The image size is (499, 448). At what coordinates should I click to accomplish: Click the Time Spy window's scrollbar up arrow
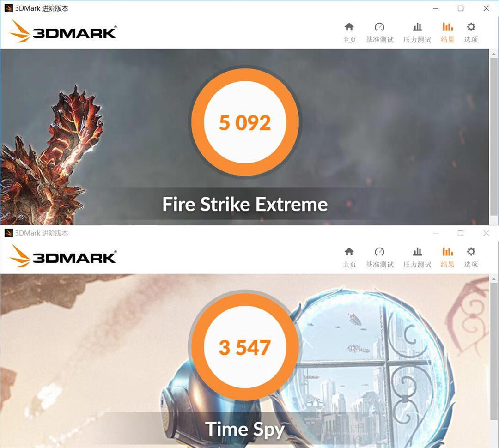pyautogui.click(x=493, y=278)
